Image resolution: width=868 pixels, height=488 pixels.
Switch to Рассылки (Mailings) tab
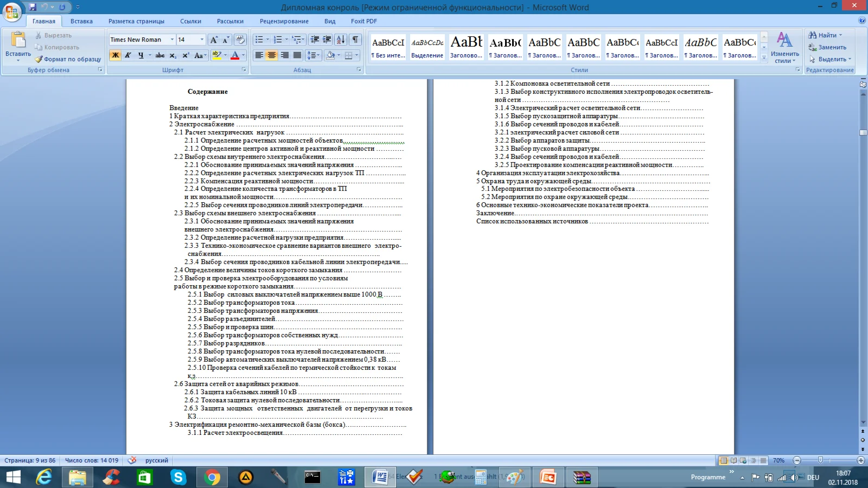(x=230, y=21)
